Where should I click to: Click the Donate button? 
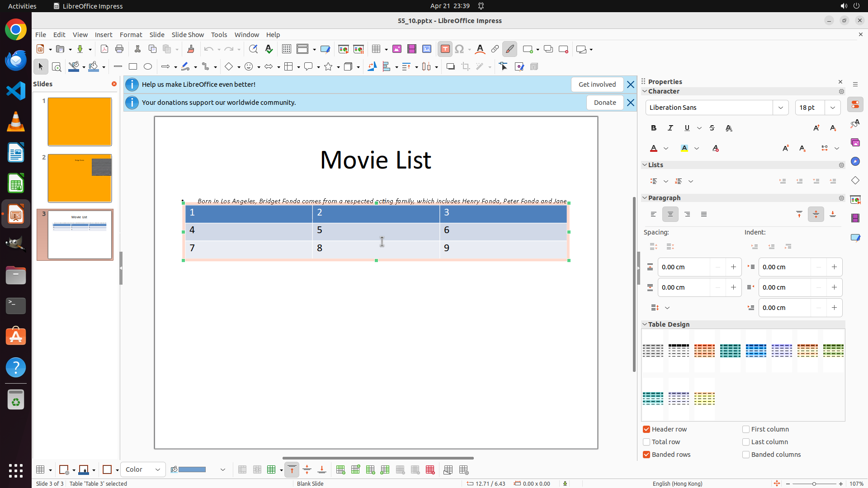point(605,103)
